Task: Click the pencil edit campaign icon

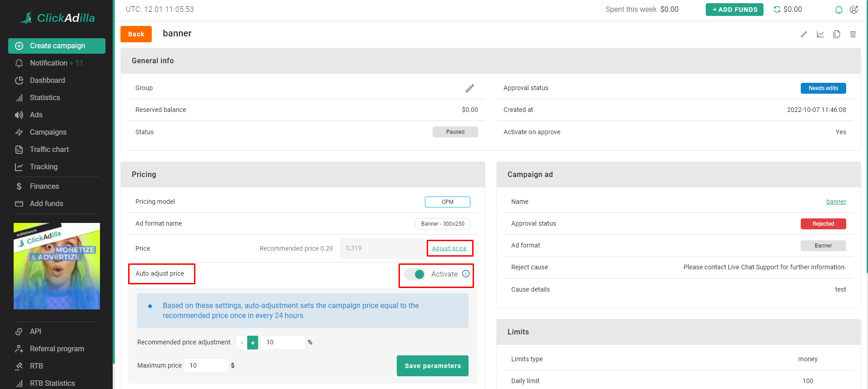Action: click(803, 34)
